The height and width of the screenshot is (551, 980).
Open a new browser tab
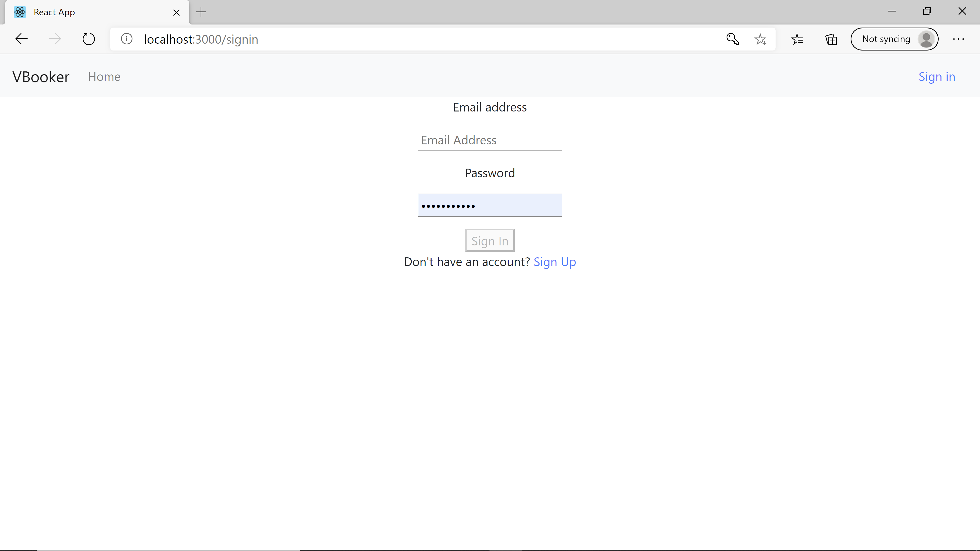tap(201, 12)
